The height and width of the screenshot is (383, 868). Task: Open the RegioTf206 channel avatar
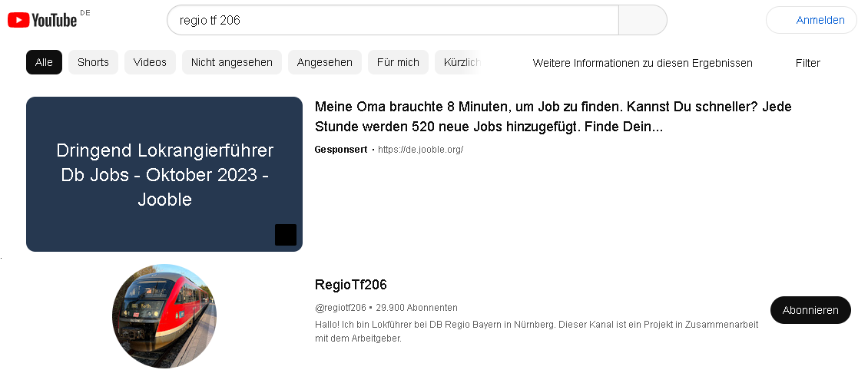click(x=164, y=316)
